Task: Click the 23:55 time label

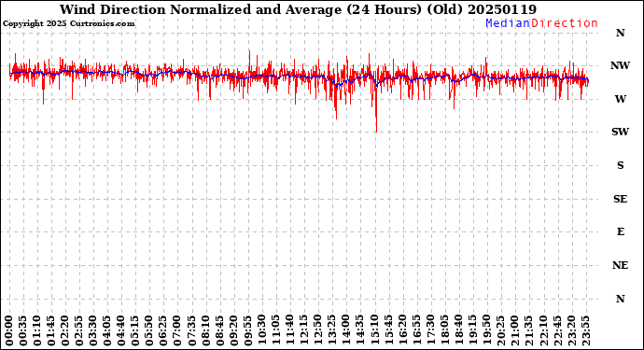Action: pyautogui.click(x=585, y=330)
